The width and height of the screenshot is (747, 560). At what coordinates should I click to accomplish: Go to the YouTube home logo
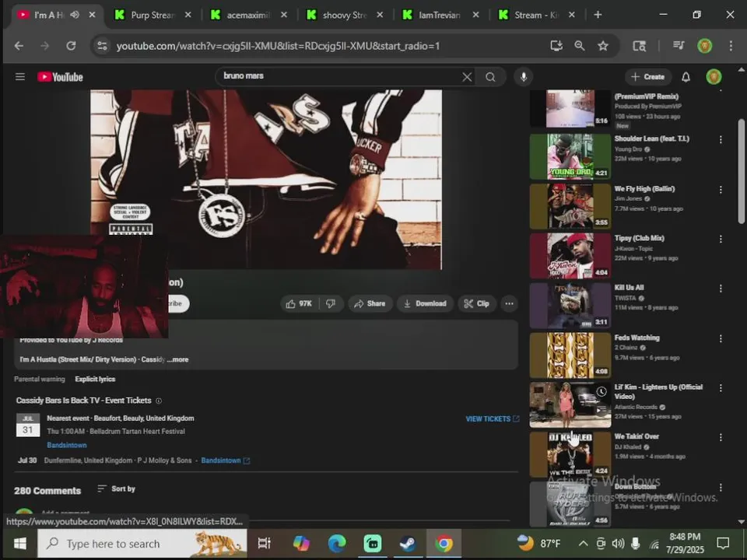[x=60, y=77]
